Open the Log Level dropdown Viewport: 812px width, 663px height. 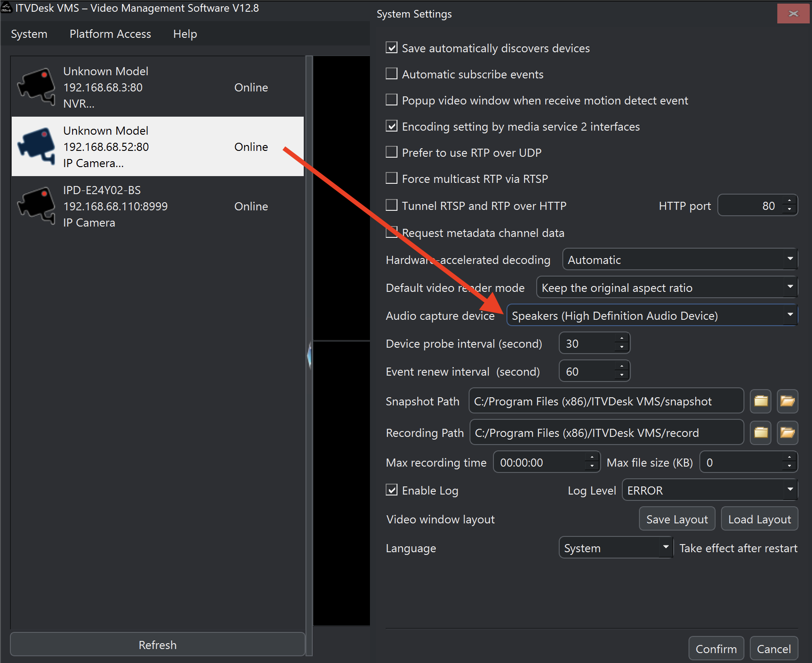point(709,490)
